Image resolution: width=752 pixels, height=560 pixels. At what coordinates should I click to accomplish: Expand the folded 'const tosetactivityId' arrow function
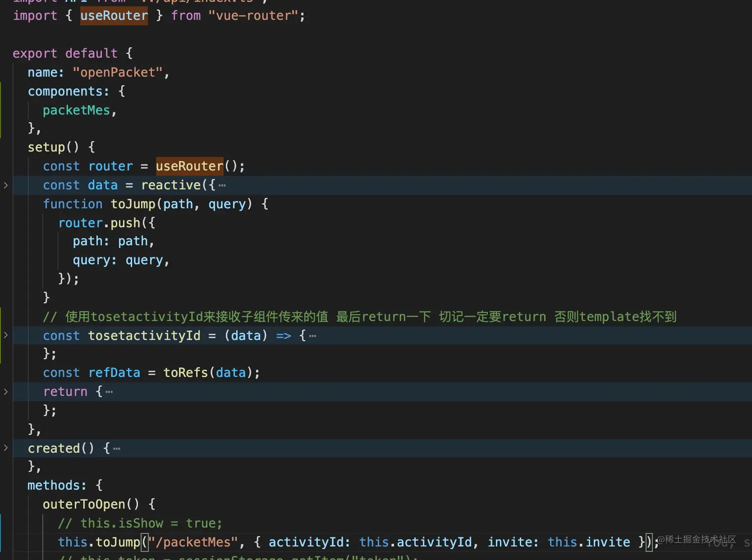[x=5, y=335]
